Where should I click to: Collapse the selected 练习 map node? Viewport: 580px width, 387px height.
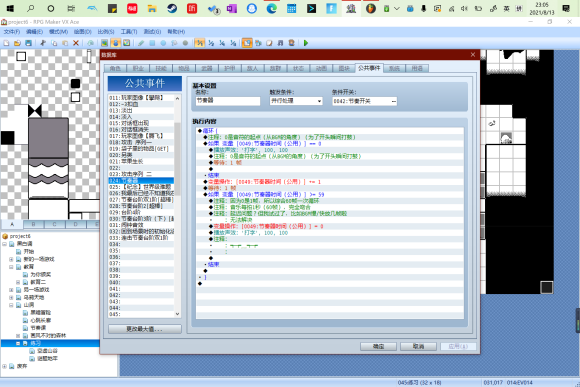pyautogui.click(x=18, y=343)
